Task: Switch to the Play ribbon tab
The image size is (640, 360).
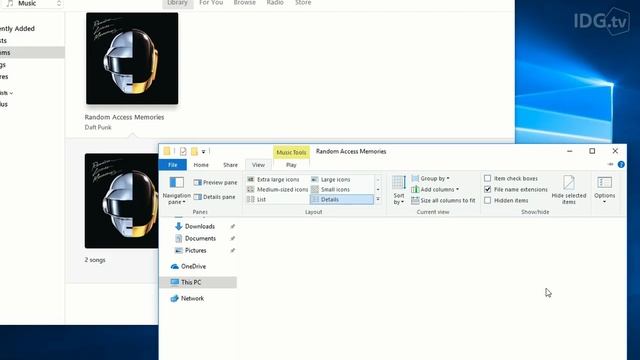Action: click(291, 165)
